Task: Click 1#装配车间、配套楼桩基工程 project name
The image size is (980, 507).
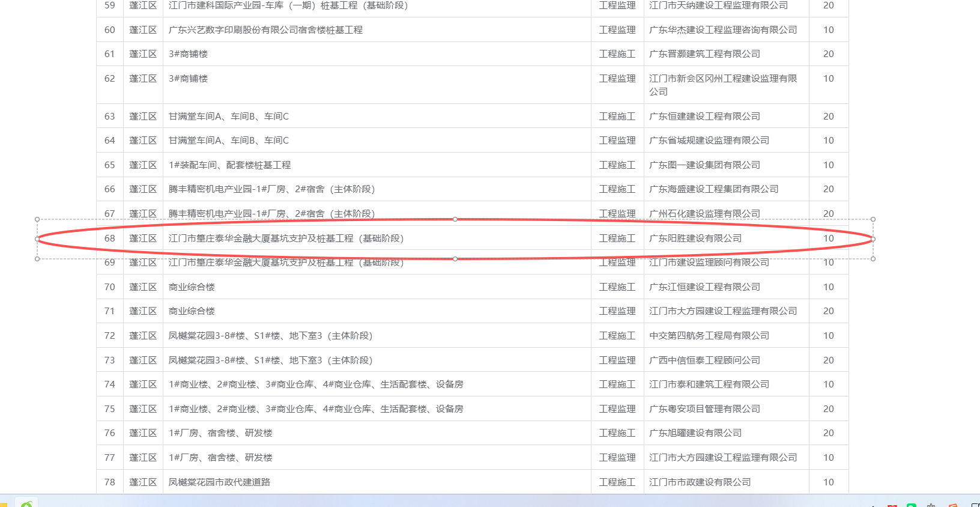Action: (229, 165)
